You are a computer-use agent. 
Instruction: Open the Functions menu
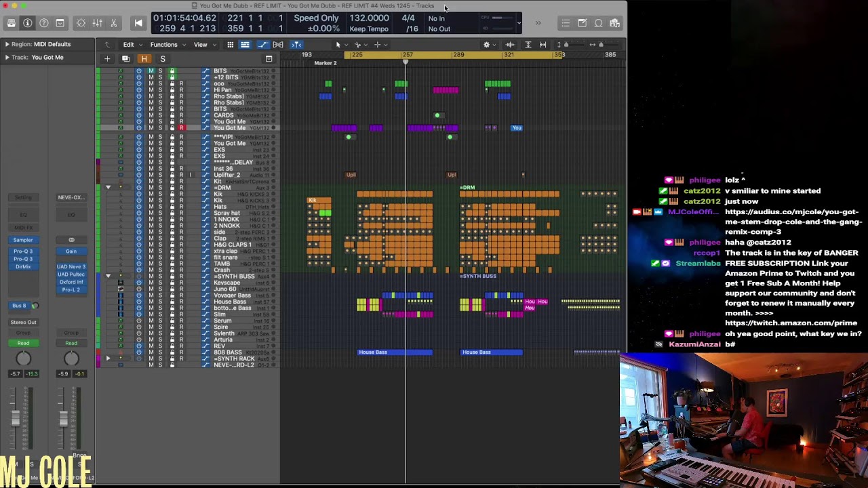click(x=167, y=45)
